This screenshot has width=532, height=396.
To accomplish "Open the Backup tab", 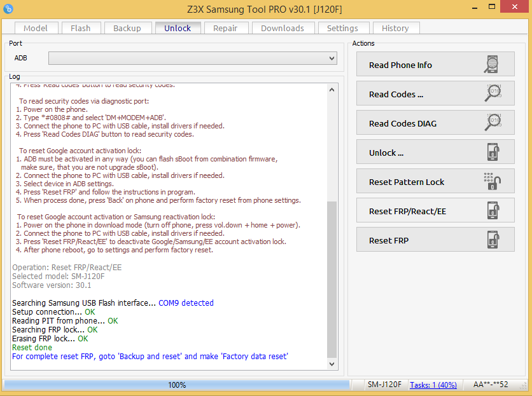I will 127,28.
